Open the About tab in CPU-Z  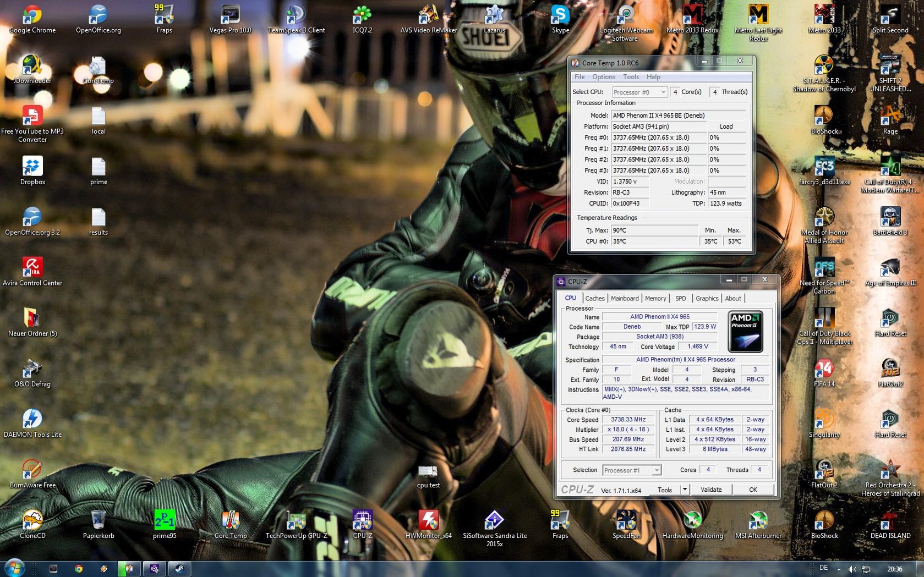[733, 298]
